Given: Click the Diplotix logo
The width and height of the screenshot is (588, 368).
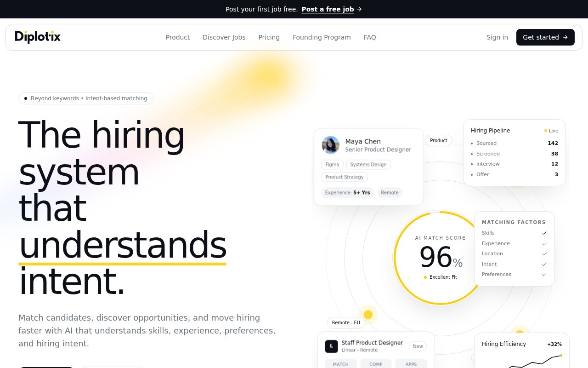Looking at the screenshot, I should (38, 37).
